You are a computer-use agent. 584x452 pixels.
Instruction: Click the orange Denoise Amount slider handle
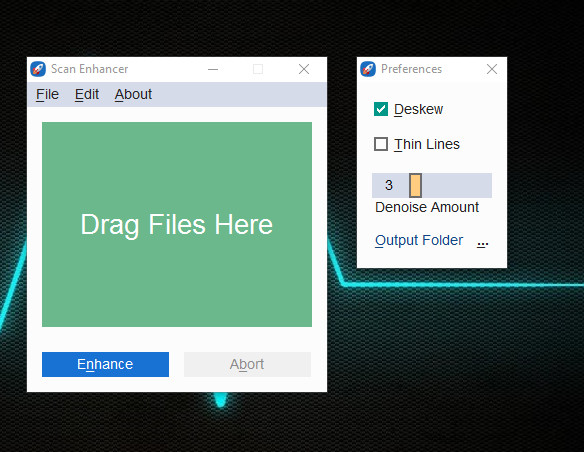click(415, 185)
